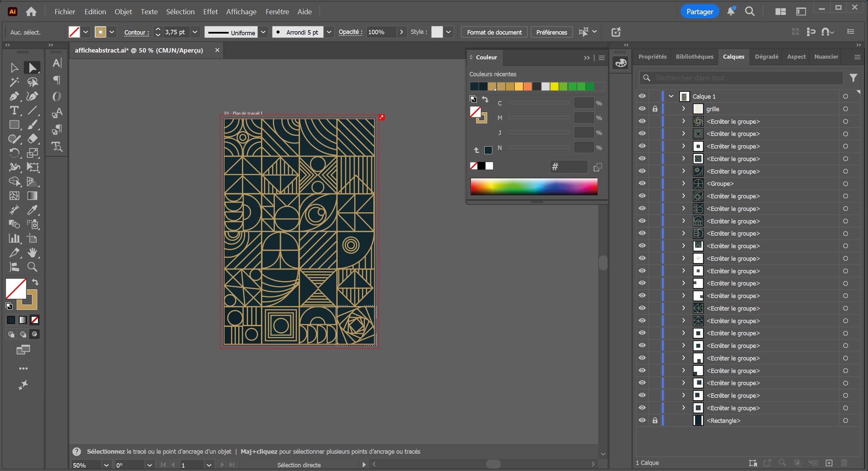This screenshot has height=471, width=868.
Task: Click the Rotate tool
Action: [14, 153]
